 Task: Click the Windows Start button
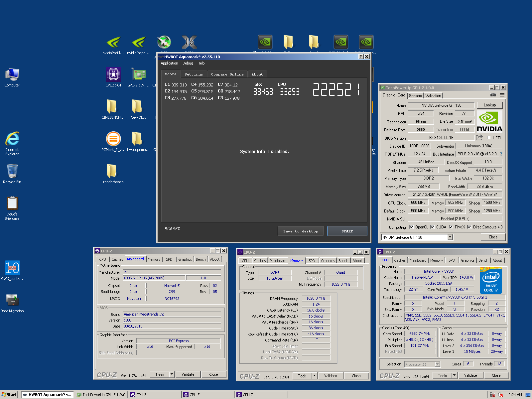tap(9, 395)
